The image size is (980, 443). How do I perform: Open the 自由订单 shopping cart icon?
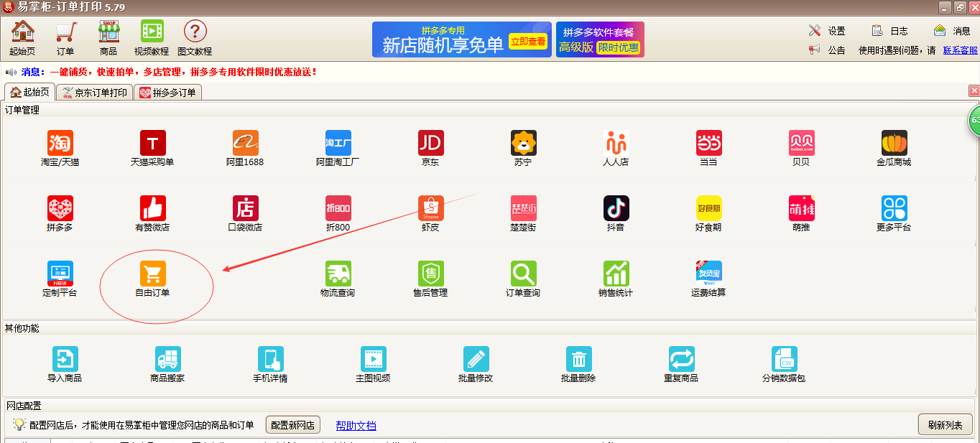coord(153,274)
